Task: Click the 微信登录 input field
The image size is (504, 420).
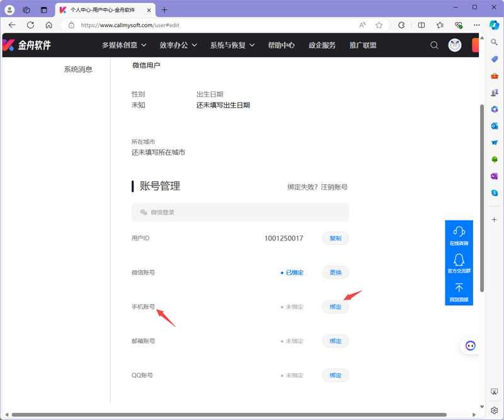Action: pos(239,212)
